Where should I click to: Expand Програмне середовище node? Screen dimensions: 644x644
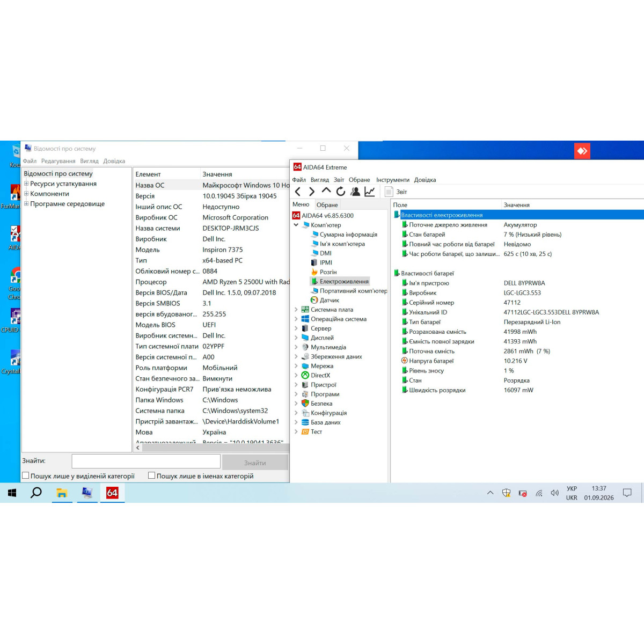[x=26, y=203]
